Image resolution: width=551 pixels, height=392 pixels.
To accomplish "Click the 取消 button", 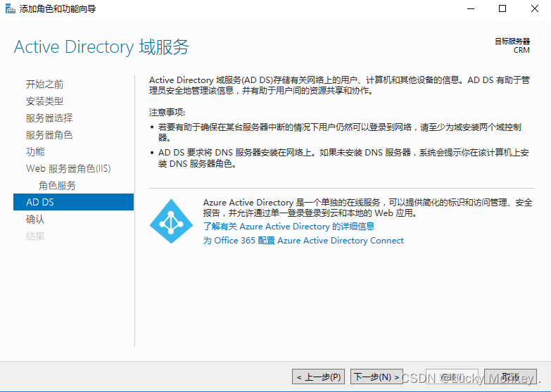I will [x=510, y=377].
